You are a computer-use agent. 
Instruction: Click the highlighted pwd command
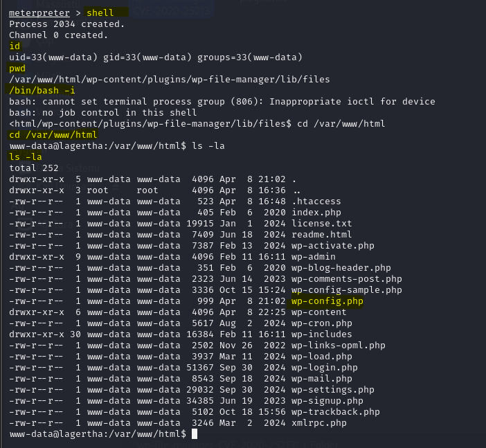click(x=17, y=69)
